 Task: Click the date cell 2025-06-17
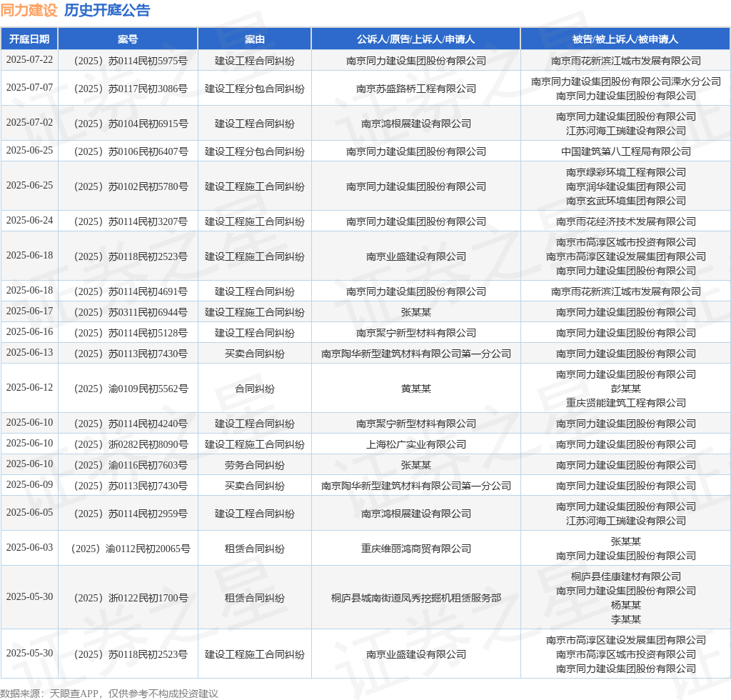(x=29, y=311)
